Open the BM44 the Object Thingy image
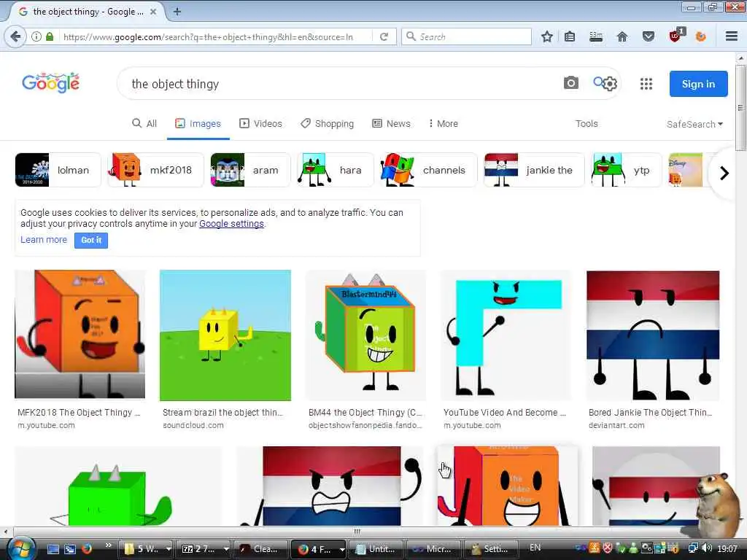 pyautogui.click(x=366, y=335)
